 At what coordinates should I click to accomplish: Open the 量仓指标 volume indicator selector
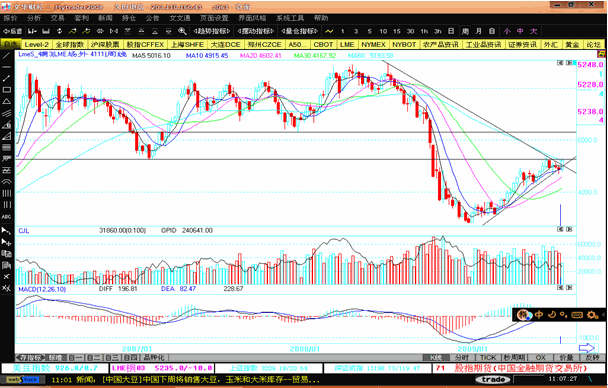300,31
